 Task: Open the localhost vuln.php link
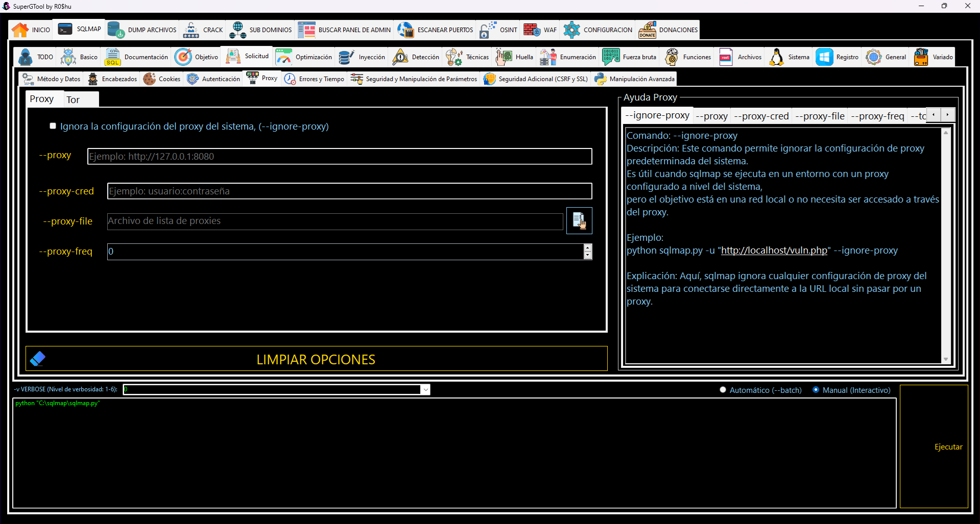(774, 251)
